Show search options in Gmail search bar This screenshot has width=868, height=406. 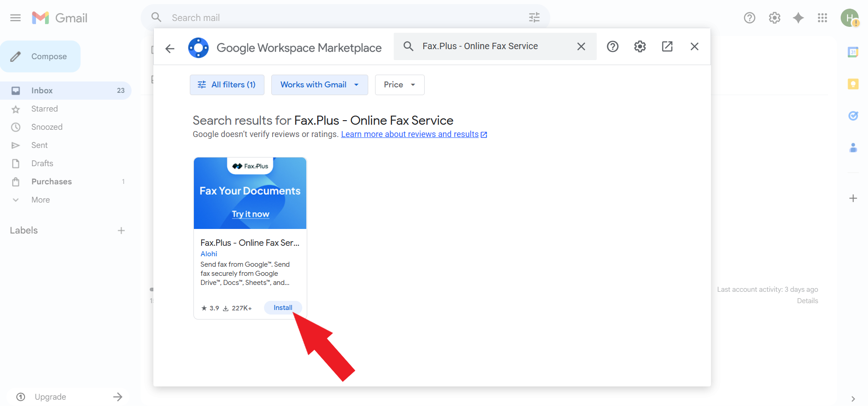pos(534,17)
